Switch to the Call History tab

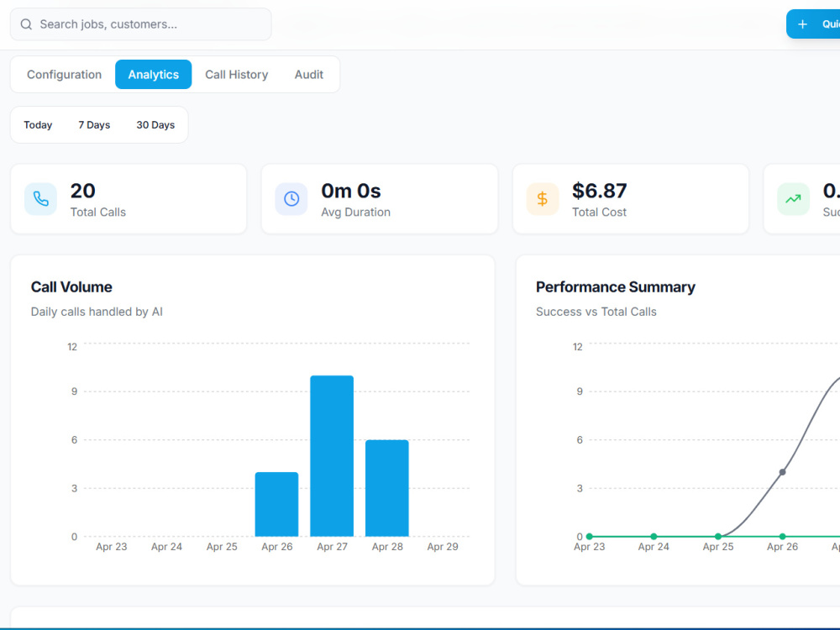pyautogui.click(x=236, y=75)
